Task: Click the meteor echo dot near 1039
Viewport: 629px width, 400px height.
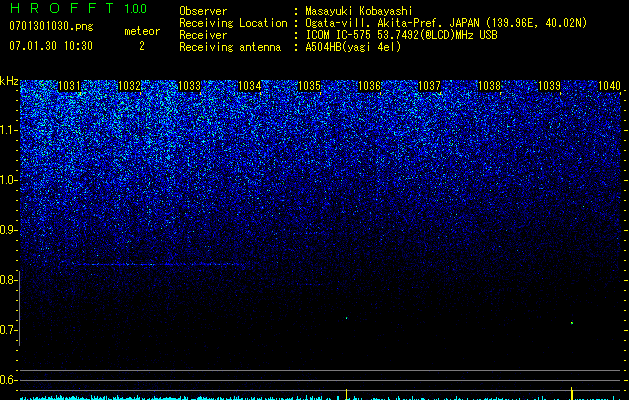Action: [572, 323]
